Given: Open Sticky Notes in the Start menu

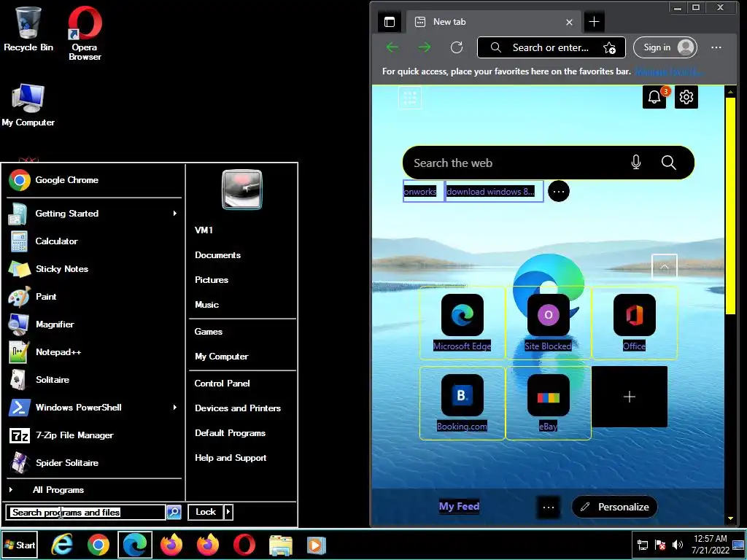Looking at the screenshot, I should [94, 269].
